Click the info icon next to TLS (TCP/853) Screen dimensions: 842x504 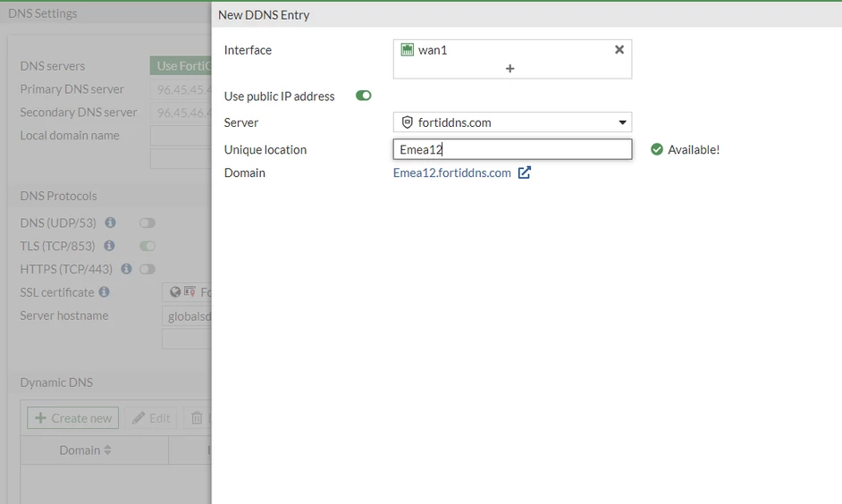click(x=110, y=245)
